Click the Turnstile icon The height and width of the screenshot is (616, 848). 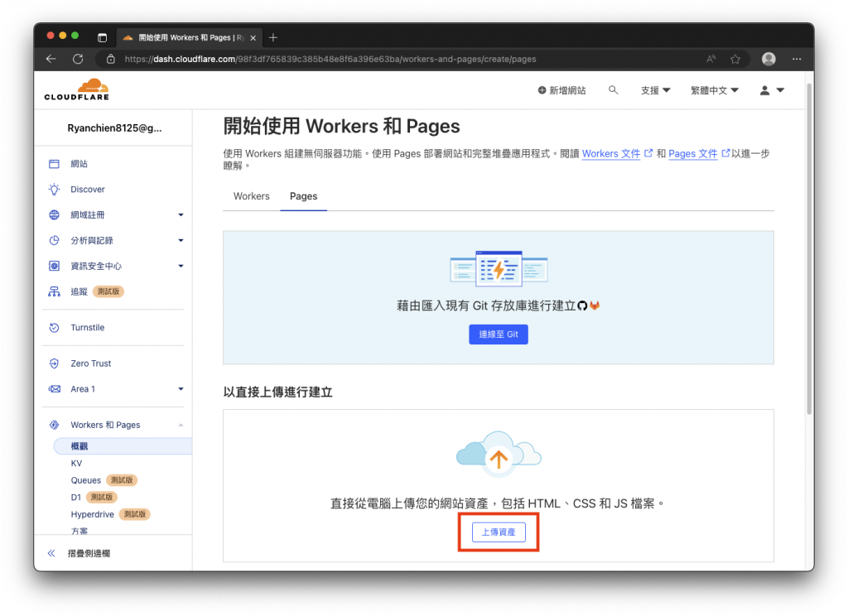(x=54, y=327)
